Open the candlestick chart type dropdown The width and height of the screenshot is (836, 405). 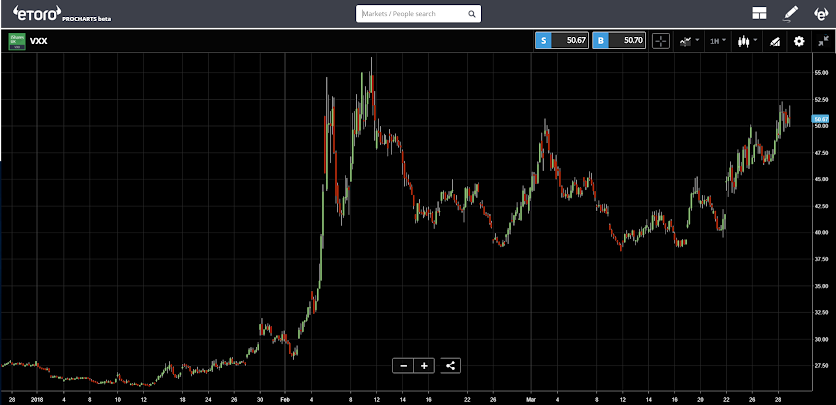[747, 41]
